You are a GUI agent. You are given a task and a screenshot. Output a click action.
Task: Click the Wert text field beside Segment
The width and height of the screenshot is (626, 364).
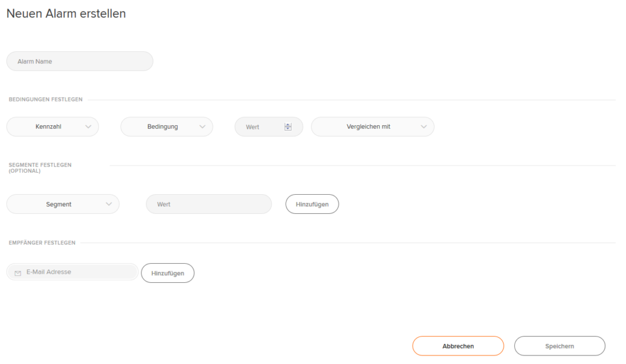pyautogui.click(x=209, y=204)
